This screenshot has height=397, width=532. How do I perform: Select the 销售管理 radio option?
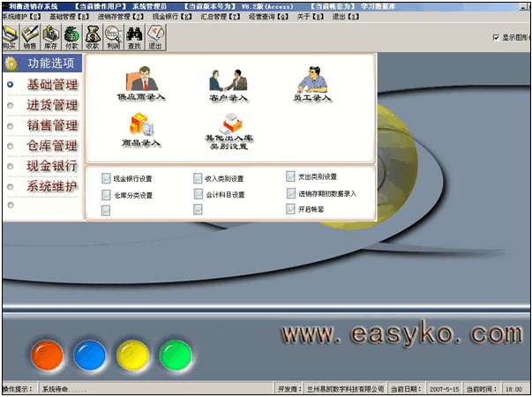coord(11,125)
